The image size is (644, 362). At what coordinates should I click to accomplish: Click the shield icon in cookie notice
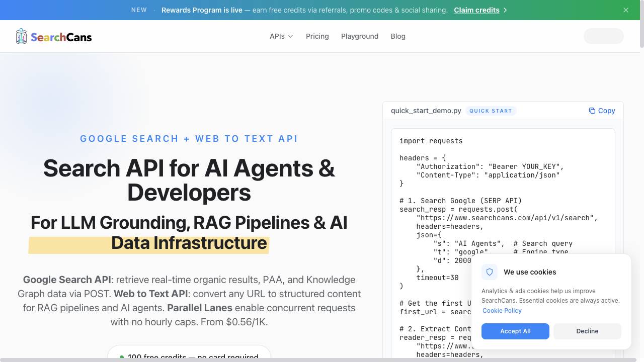490,272
